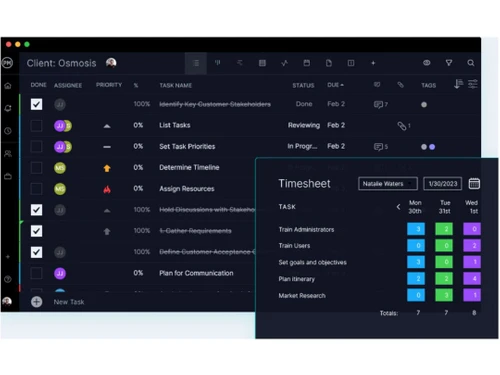Switch to Calendar view tab
Screen dimensions: 500x375
(307, 63)
